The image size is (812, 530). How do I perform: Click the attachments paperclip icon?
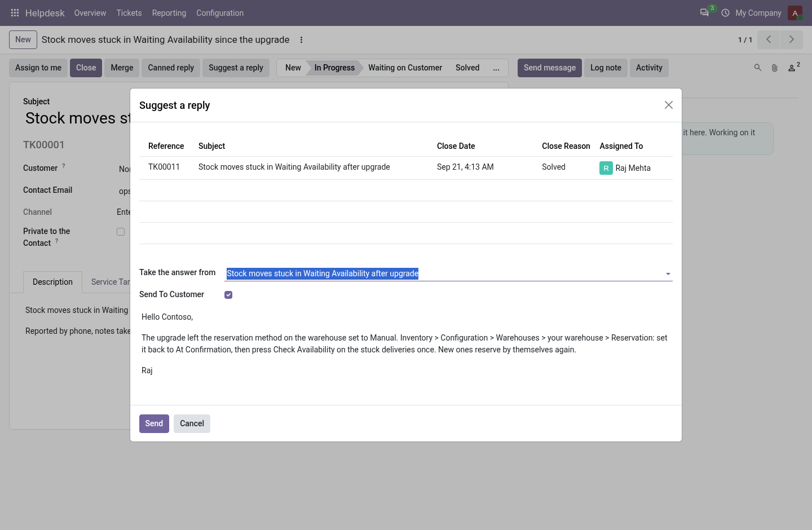(775, 68)
